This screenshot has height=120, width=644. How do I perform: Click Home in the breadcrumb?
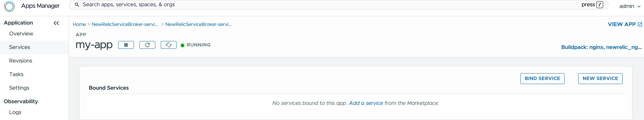[x=79, y=24]
